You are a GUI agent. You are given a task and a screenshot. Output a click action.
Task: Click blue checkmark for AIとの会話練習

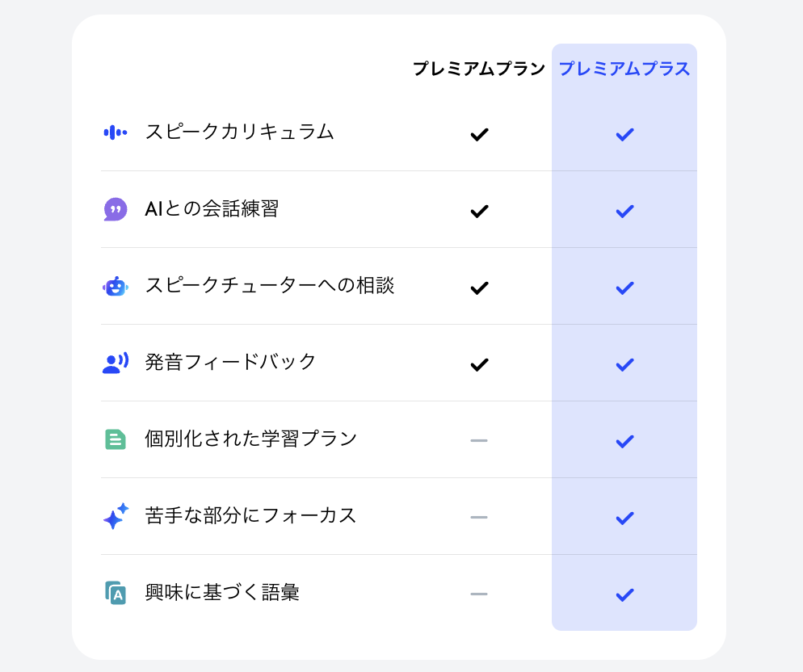[624, 211]
